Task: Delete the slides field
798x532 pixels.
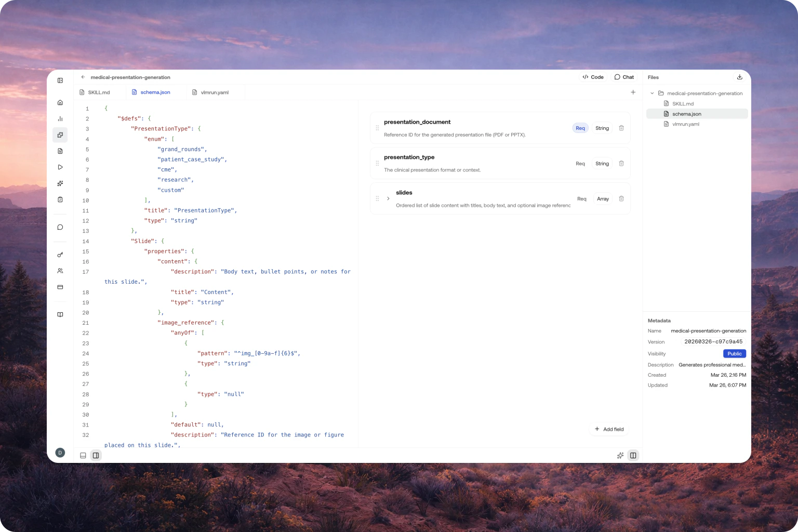Action: (x=621, y=198)
